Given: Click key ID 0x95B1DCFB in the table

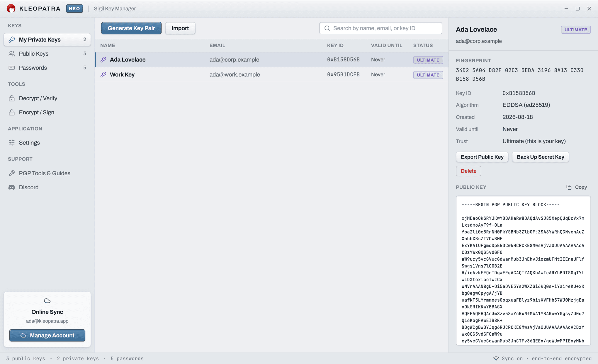Looking at the screenshot, I should click(343, 74).
